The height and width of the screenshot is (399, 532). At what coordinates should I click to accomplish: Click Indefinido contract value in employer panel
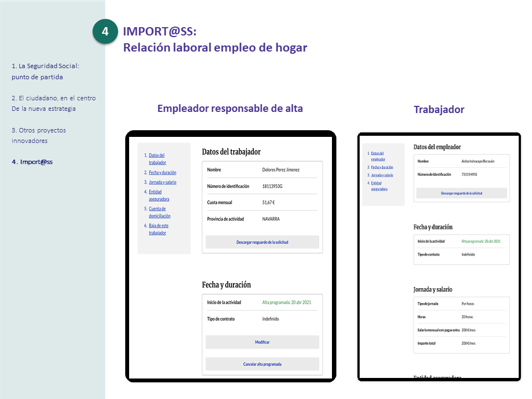pyautogui.click(x=270, y=319)
